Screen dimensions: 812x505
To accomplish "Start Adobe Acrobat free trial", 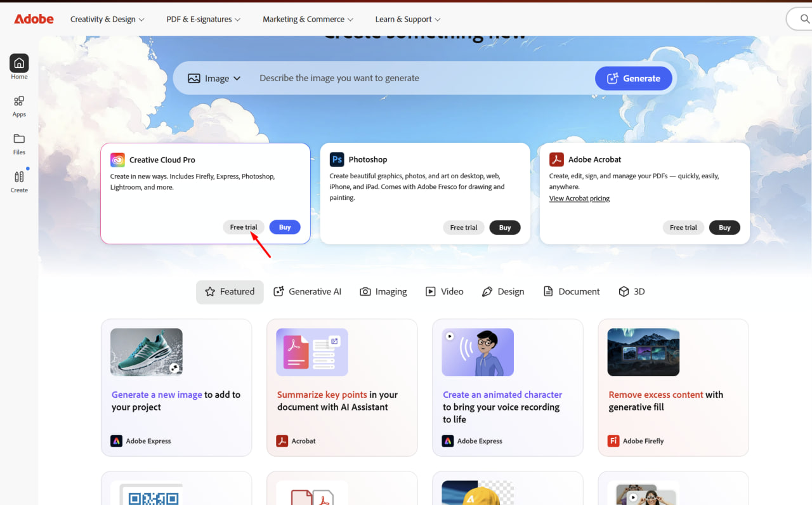I will [683, 227].
